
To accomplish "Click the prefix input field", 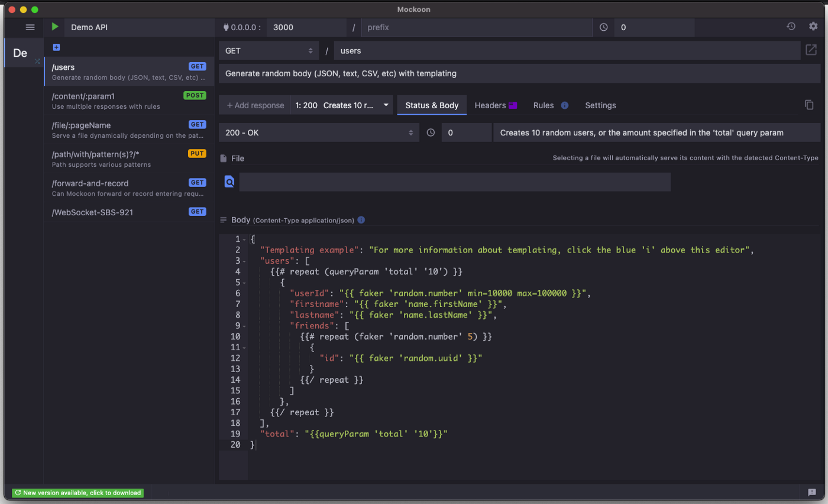I will click(476, 27).
